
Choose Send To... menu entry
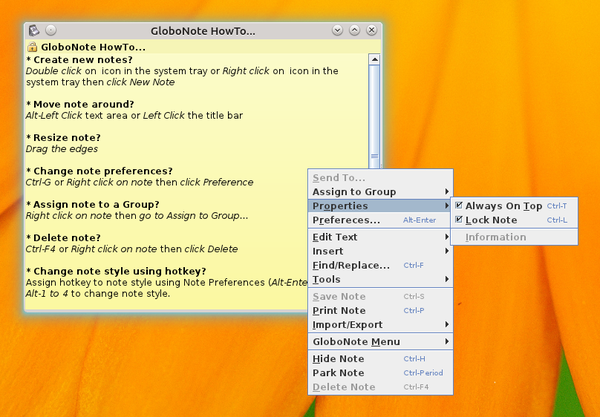pyautogui.click(x=381, y=178)
